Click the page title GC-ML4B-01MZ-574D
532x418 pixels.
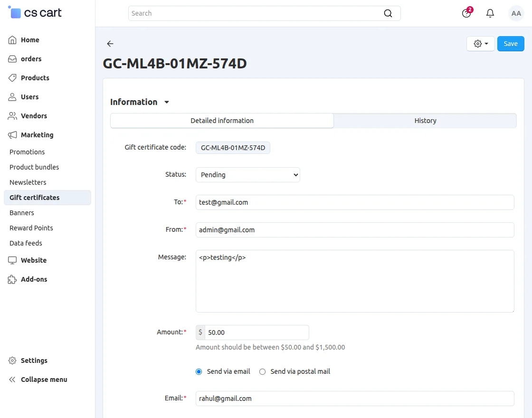[175, 64]
